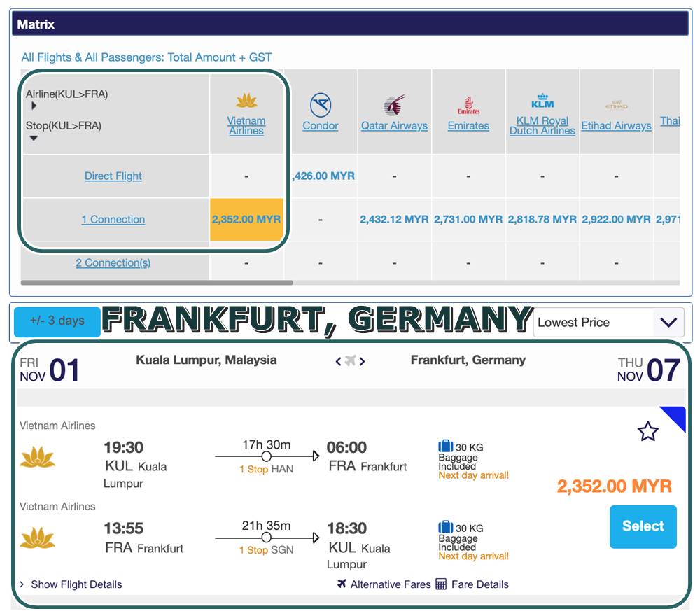Click the 1 Stop SGN label
700x611 pixels.
267,550
